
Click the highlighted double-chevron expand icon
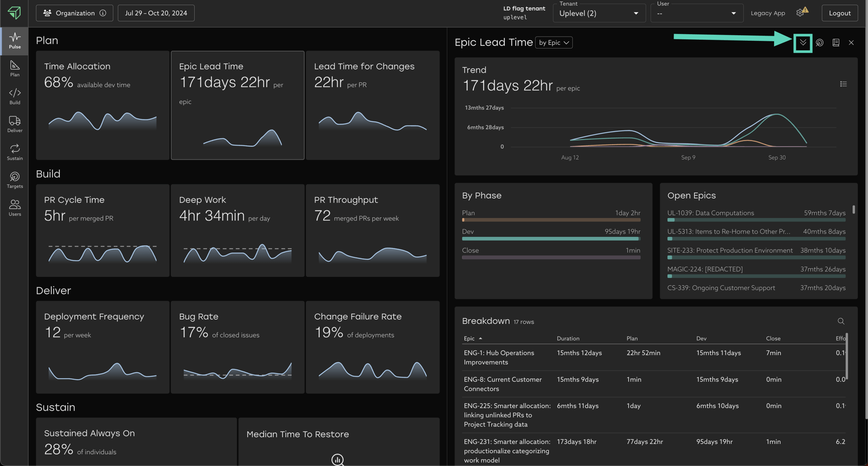tap(803, 43)
